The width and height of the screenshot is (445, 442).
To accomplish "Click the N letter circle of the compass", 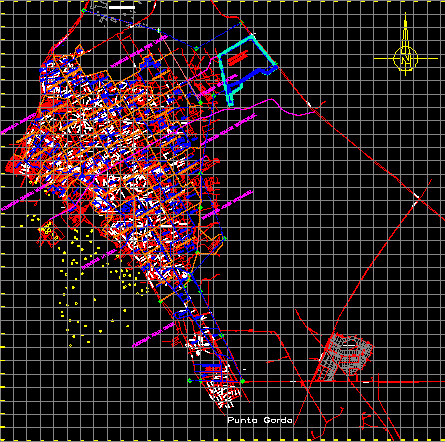I will [x=406, y=59].
